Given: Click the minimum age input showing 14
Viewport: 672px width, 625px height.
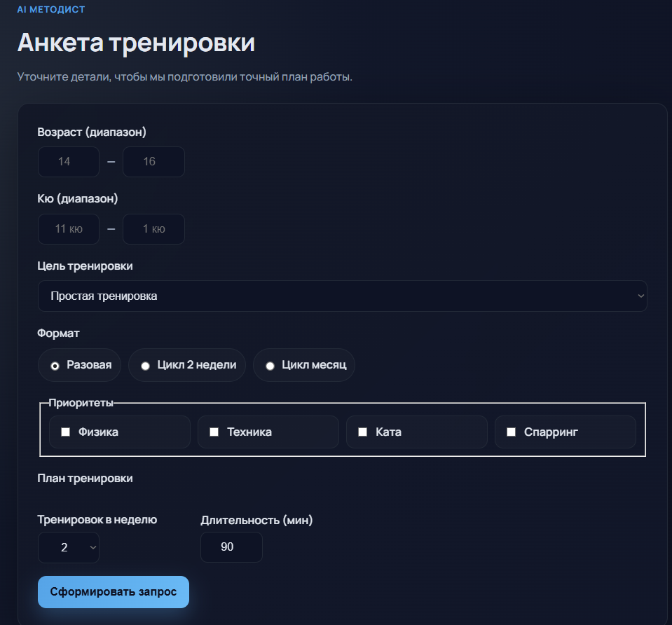Looking at the screenshot, I should (x=68, y=161).
